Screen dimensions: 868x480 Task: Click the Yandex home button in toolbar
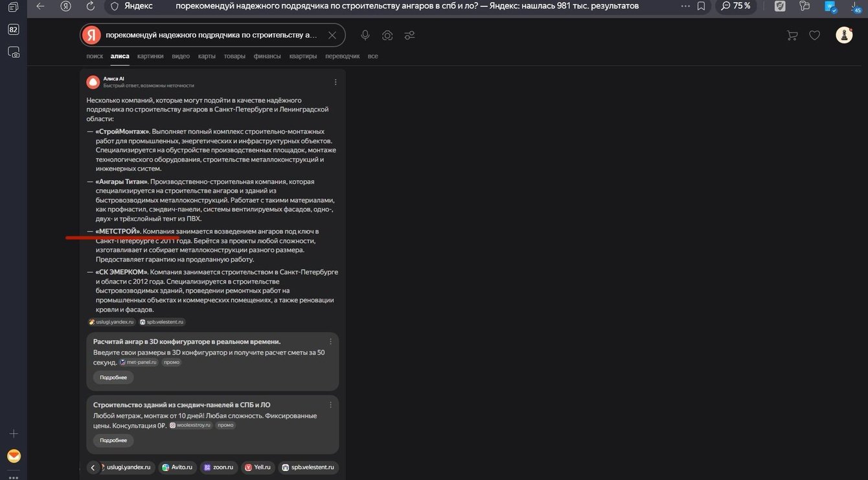coord(65,6)
